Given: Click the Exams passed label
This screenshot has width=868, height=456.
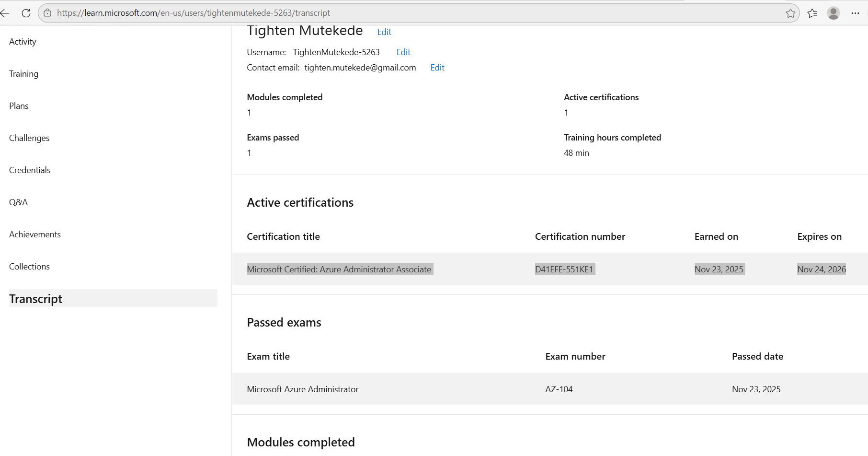Looking at the screenshot, I should pos(273,138).
